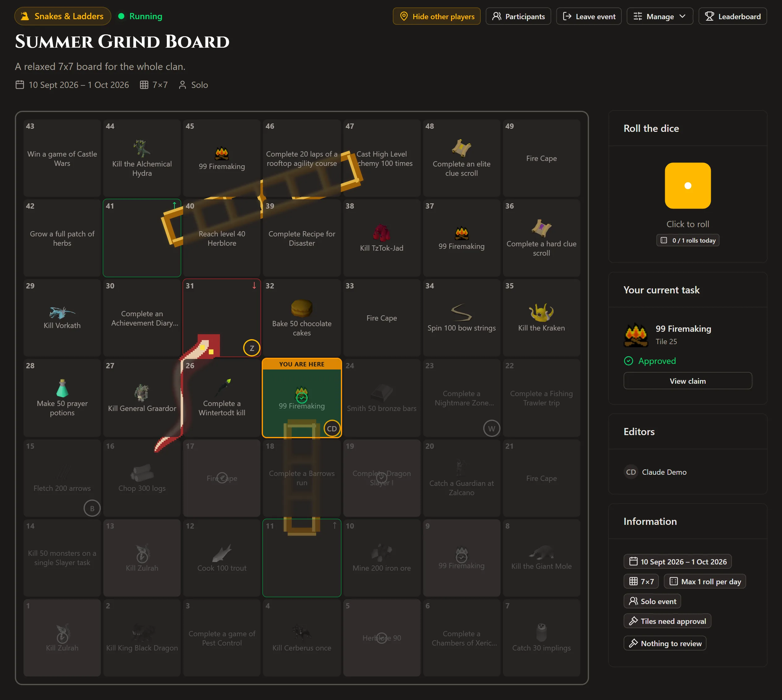Click the Max 1 roll per day tag
Viewport: 782px width, 700px height.
click(x=704, y=581)
